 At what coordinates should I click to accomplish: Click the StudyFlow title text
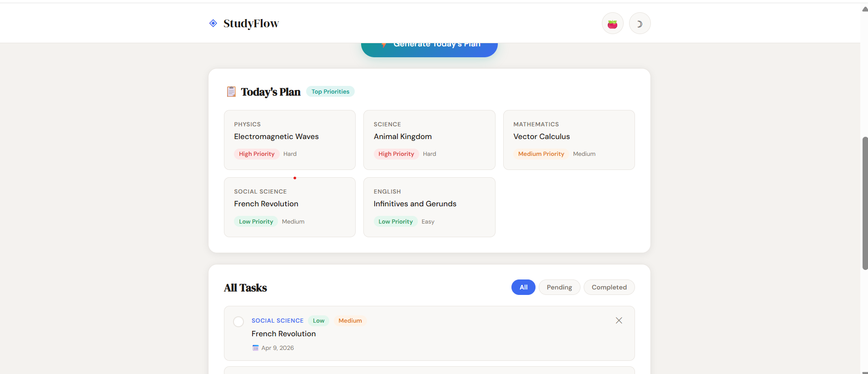[x=251, y=23]
